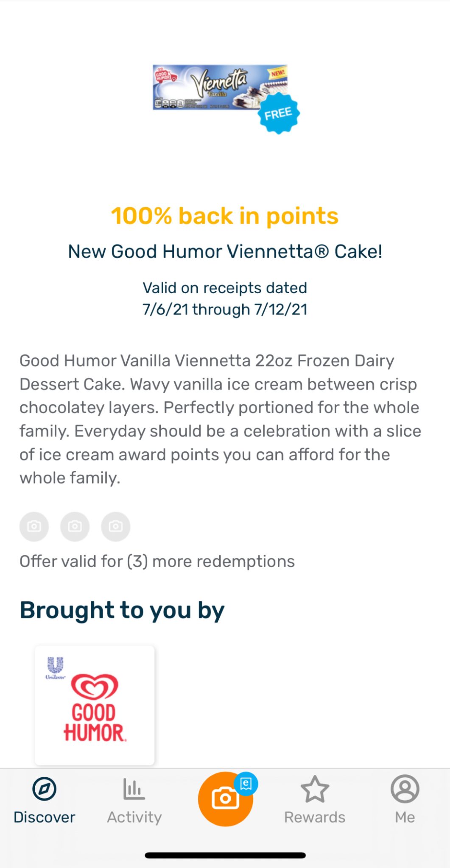Go to the Rewards tab label

(x=315, y=817)
